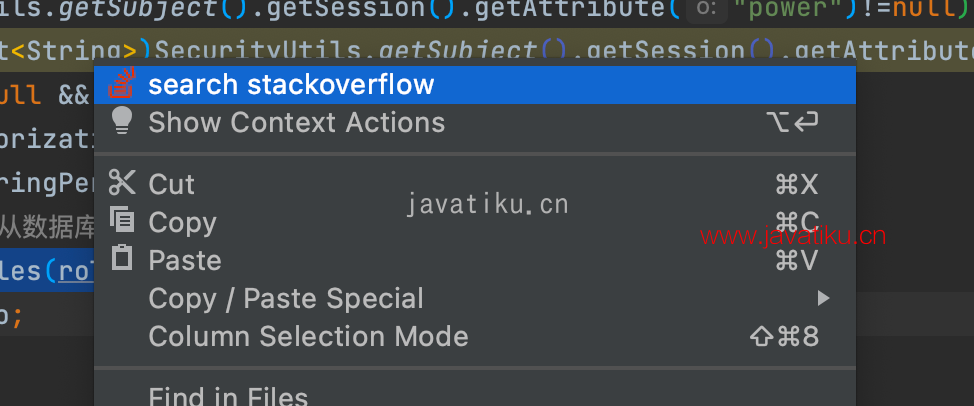Click the Copy documents icon
This screenshot has width=974, height=406.
coord(122,219)
